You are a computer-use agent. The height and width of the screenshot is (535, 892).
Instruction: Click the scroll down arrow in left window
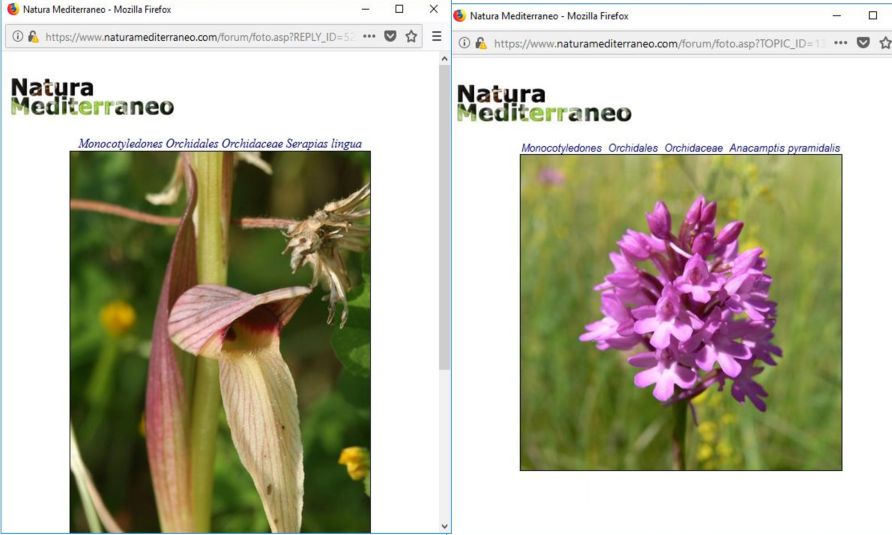[444, 526]
